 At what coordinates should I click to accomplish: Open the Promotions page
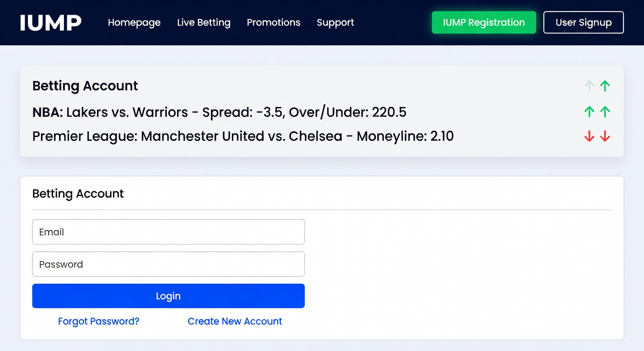coord(274,22)
